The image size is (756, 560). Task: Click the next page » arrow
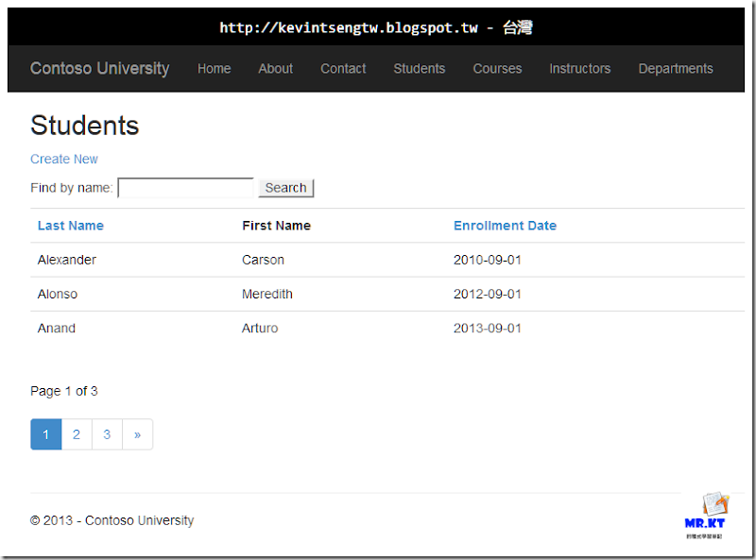137,434
